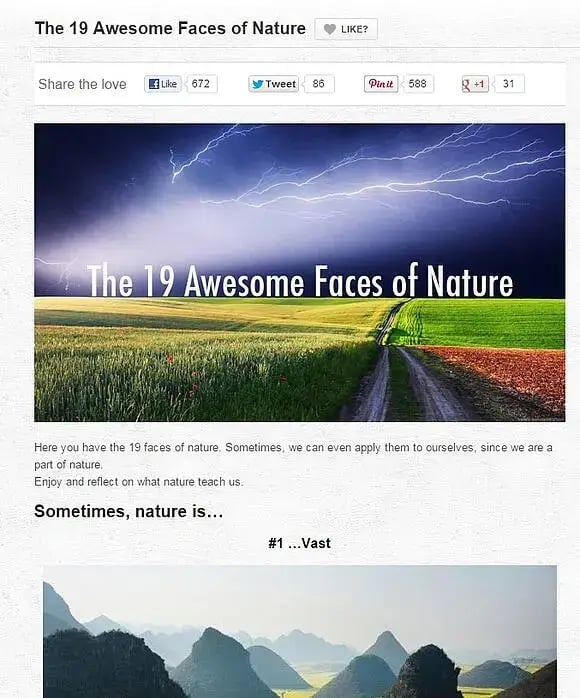
Task: Click the Twitter Tweet button
Action: tap(273, 84)
